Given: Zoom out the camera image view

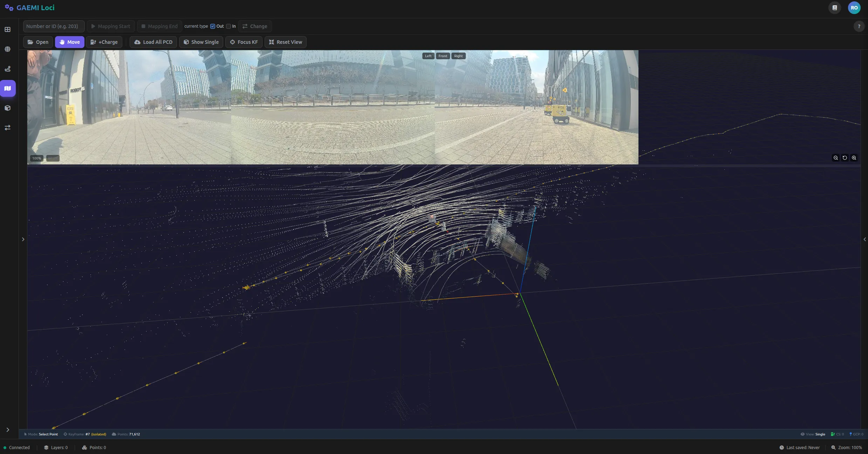Looking at the screenshot, I should point(836,158).
